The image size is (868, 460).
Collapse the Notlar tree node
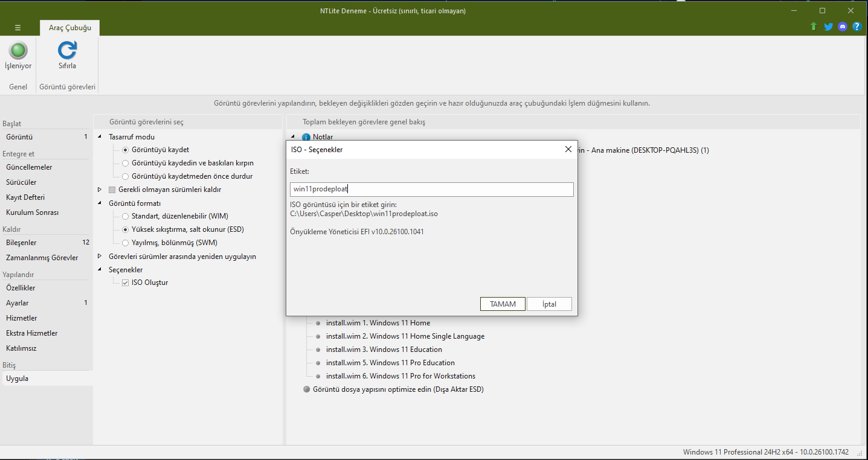coord(294,137)
